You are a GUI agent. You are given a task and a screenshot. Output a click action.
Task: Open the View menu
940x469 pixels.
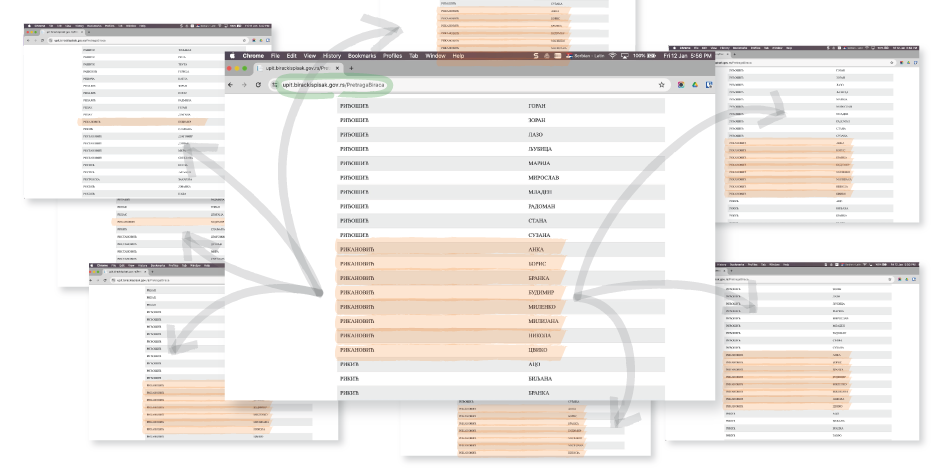click(x=309, y=56)
